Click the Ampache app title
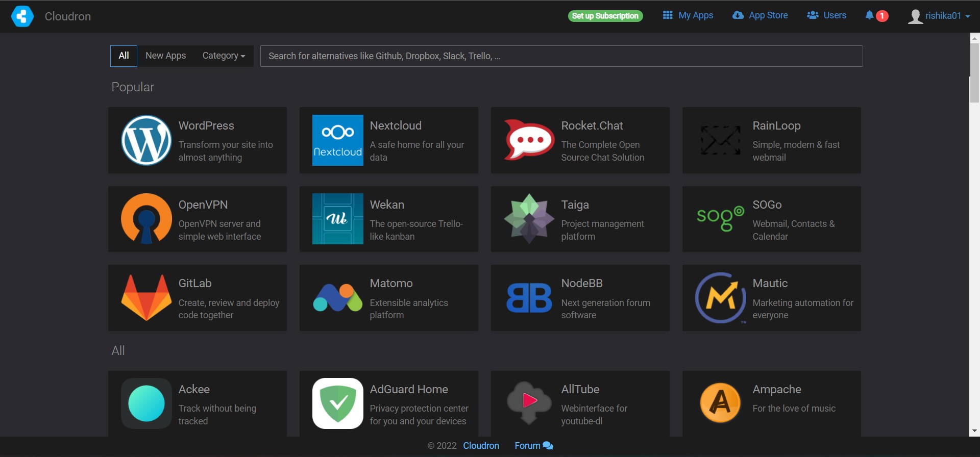This screenshot has height=457, width=980. pos(777,390)
